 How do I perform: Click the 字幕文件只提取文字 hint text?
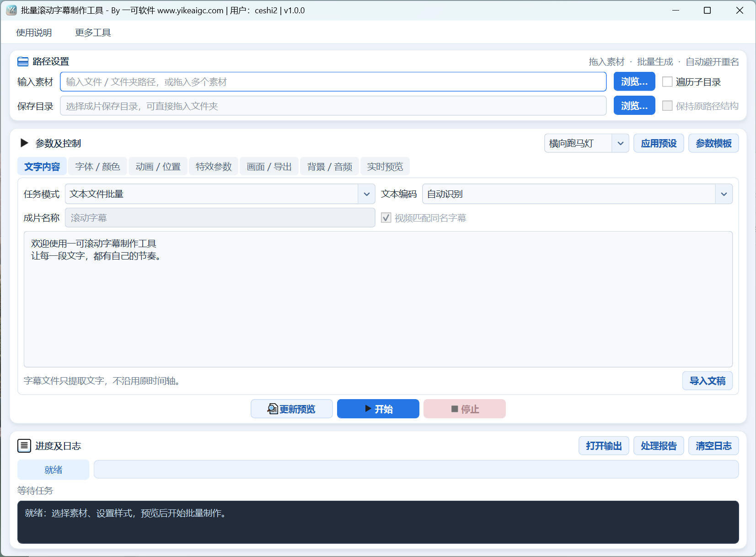coord(103,381)
